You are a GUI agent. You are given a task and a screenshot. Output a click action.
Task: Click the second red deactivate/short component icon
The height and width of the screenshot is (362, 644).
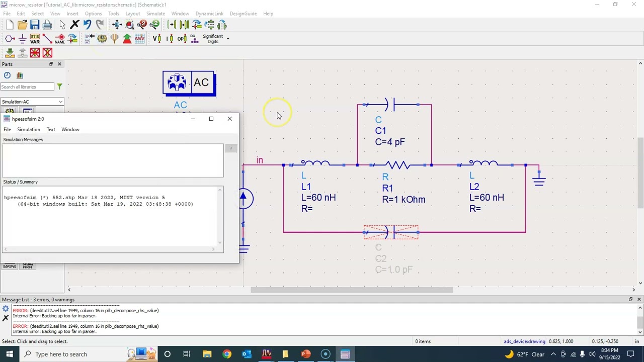47,52
